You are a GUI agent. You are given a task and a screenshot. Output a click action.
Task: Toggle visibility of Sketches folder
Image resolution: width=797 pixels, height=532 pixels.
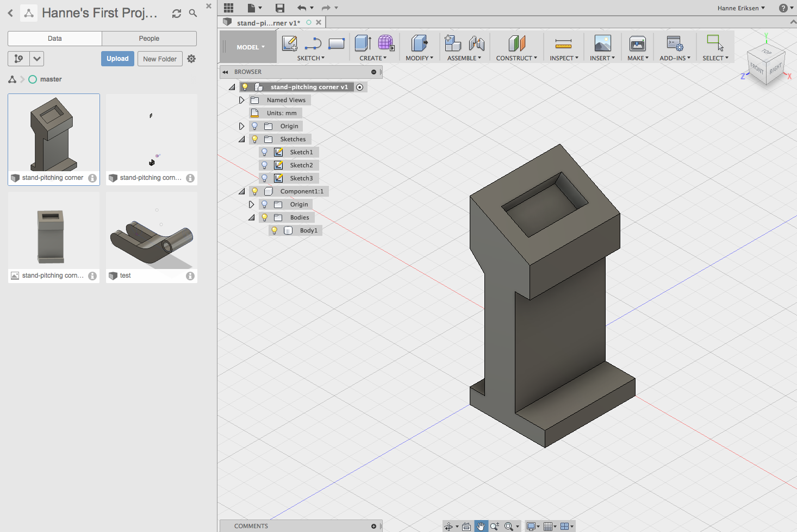254,139
